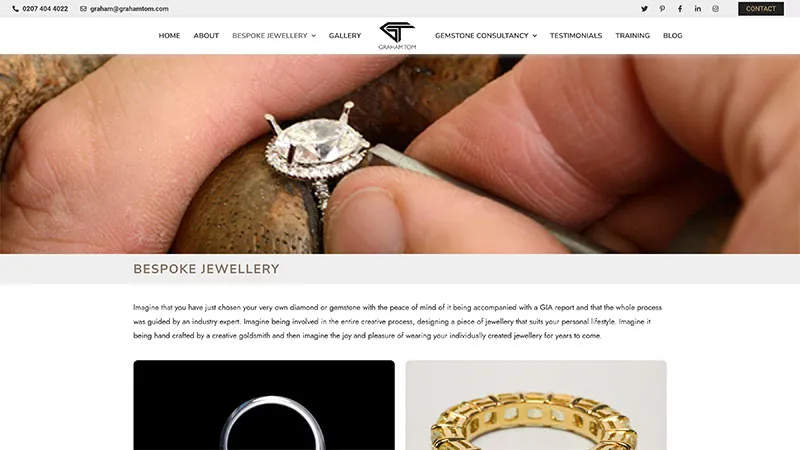This screenshot has width=800, height=450.
Task: Open the LinkedIn social icon
Action: tap(697, 9)
